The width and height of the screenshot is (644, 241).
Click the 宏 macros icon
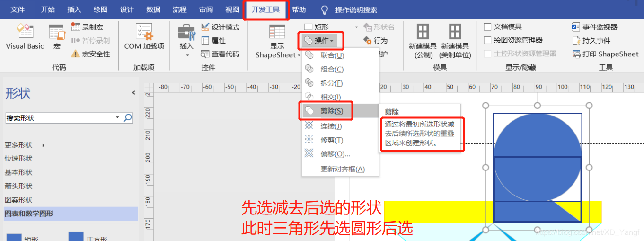pos(57,32)
